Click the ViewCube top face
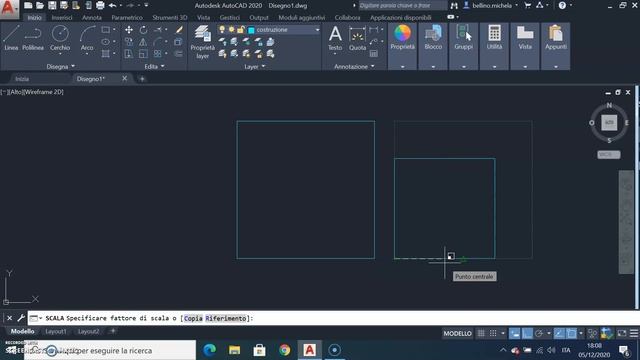The image size is (640, 360). point(609,122)
